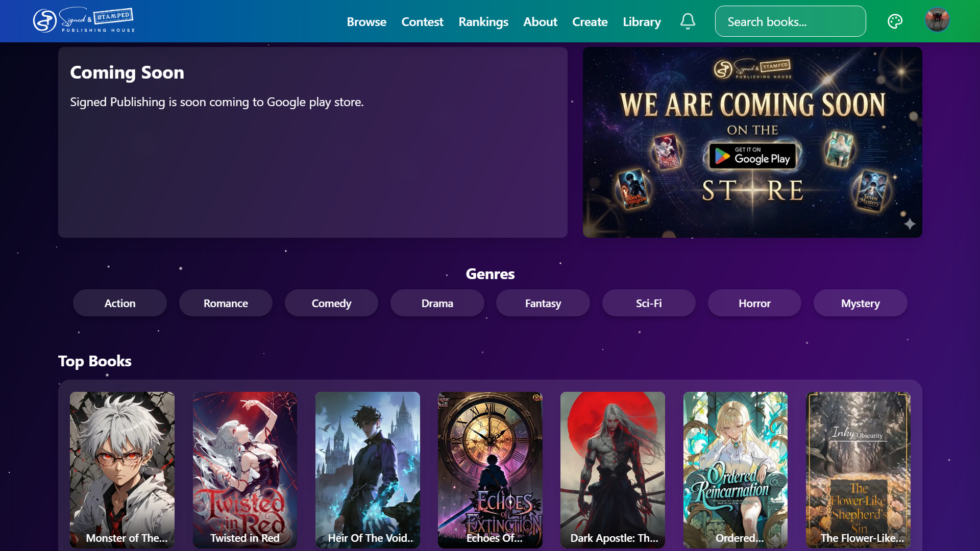Screen dimensions: 980x551
Task: Select the Romance genre
Action: 226,303
